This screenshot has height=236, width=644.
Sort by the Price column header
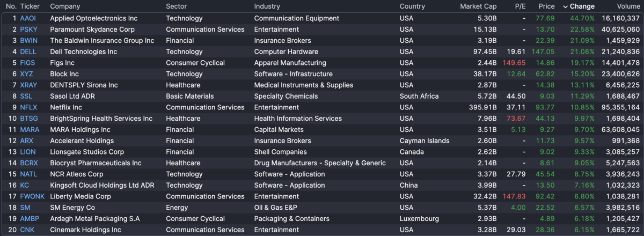(546, 6)
